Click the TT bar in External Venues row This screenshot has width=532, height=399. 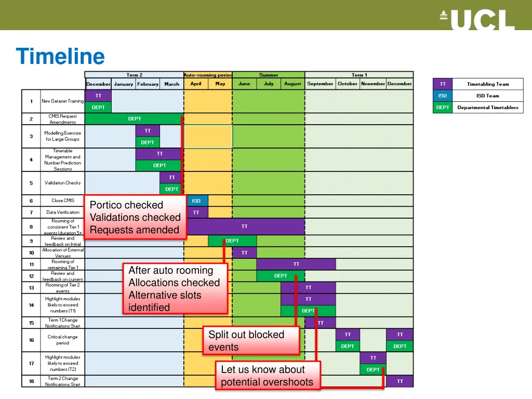coord(244,253)
